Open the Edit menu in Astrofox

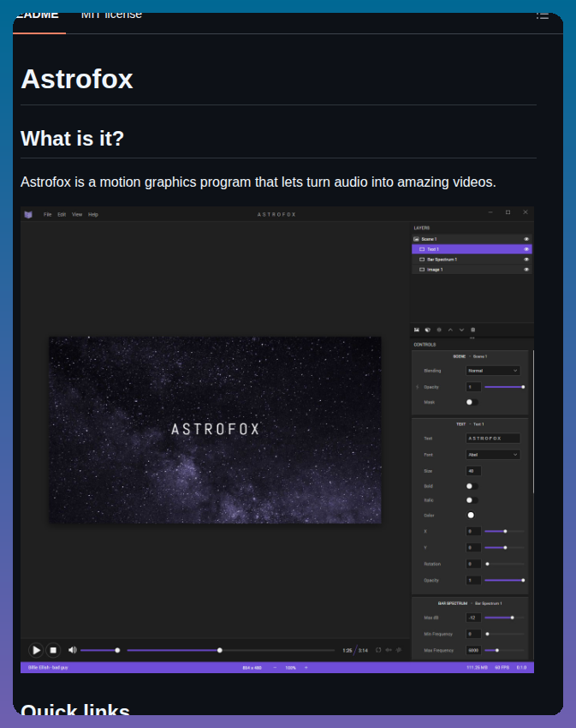(62, 214)
